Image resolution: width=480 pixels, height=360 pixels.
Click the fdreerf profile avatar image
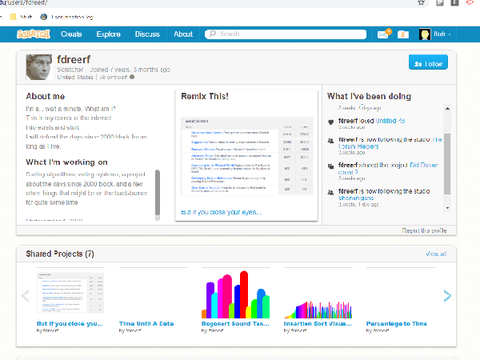pos(39,67)
